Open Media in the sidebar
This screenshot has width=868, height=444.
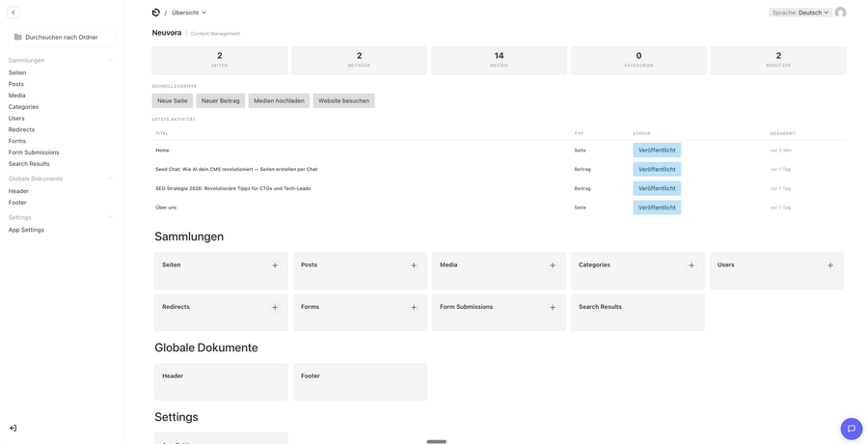tap(16, 96)
